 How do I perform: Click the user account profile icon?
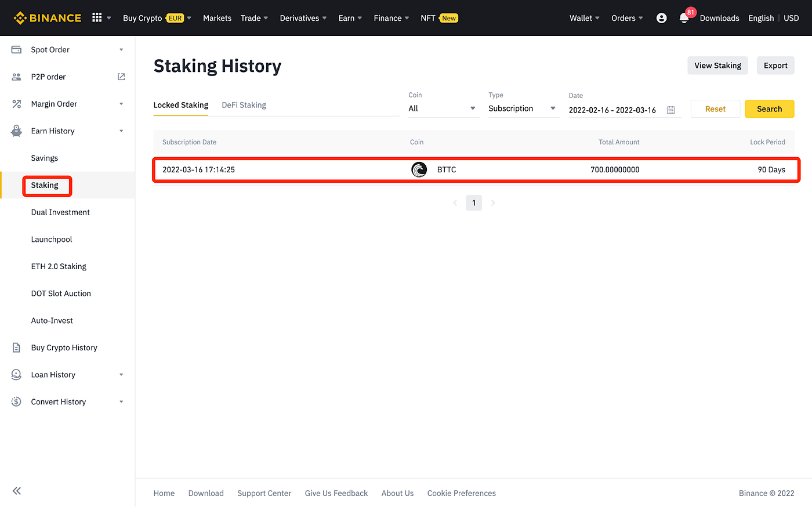[x=661, y=18]
